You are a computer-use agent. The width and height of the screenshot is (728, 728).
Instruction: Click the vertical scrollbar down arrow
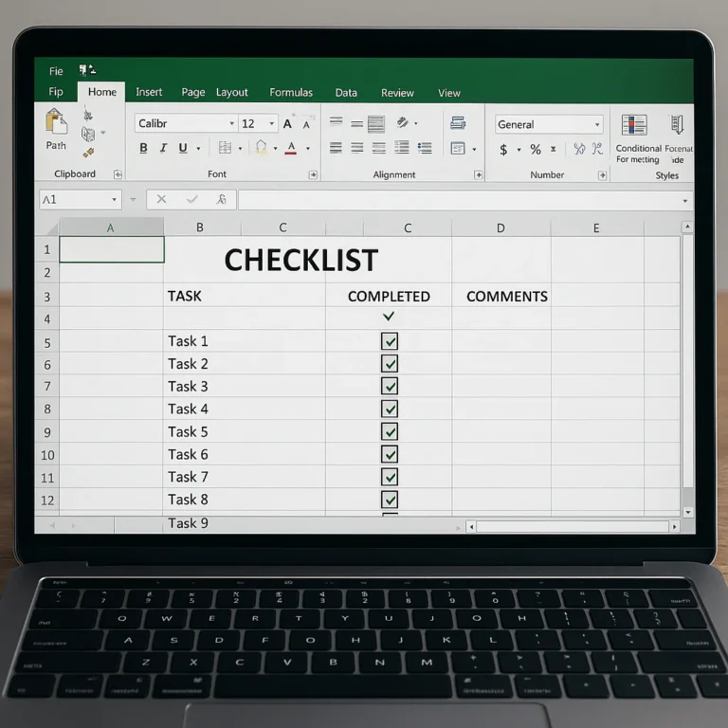(x=688, y=512)
